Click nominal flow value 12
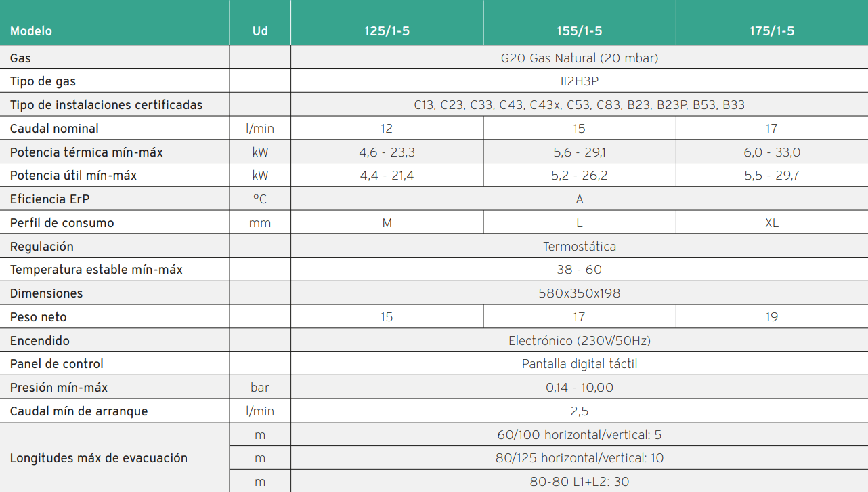Screen dimensions: 868x492 tap(387, 129)
